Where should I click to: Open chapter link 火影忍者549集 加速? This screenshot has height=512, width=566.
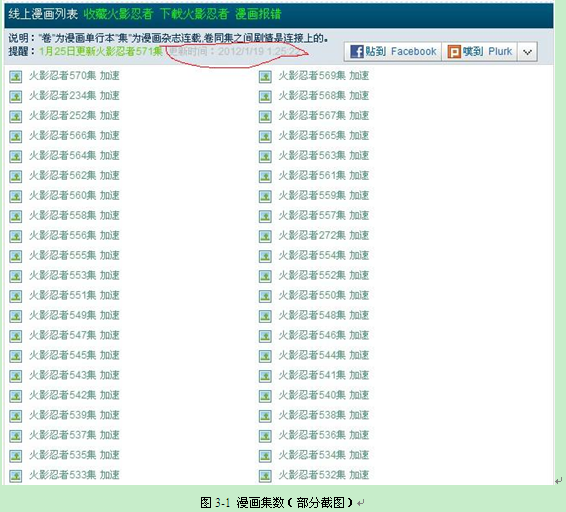74,315
